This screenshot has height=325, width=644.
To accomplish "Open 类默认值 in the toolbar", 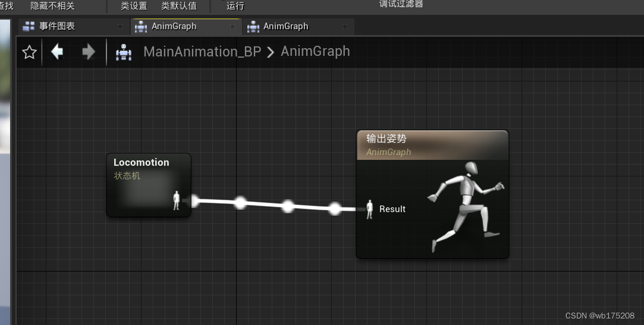I will pos(179,6).
